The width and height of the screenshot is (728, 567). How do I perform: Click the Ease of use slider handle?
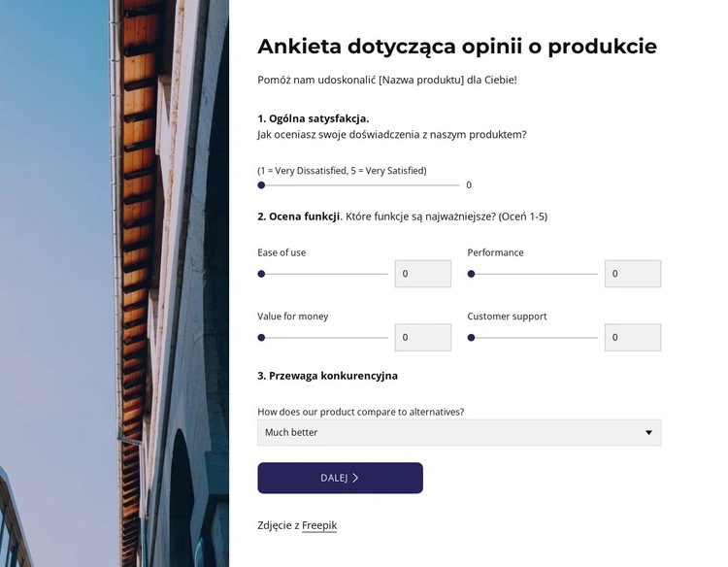click(261, 274)
